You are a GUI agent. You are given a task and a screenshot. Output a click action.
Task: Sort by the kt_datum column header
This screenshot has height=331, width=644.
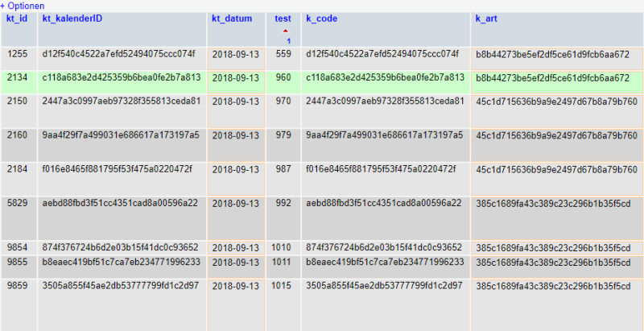click(x=232, y=19)
